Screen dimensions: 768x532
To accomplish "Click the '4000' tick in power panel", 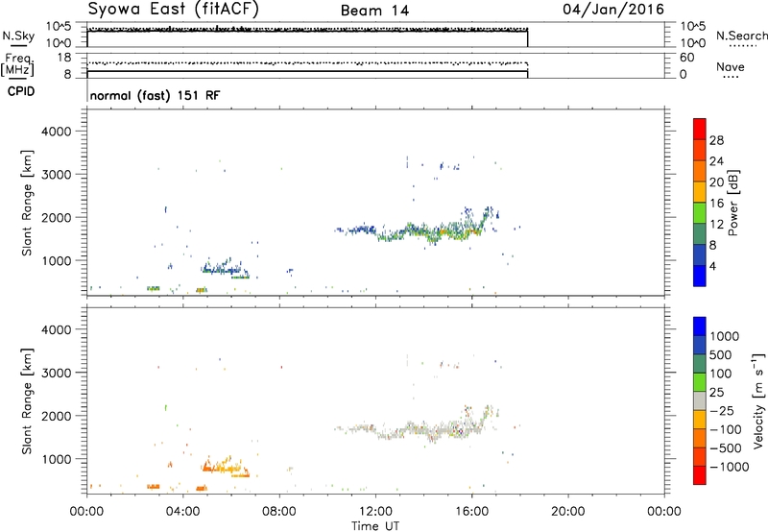I will point(57,132).
